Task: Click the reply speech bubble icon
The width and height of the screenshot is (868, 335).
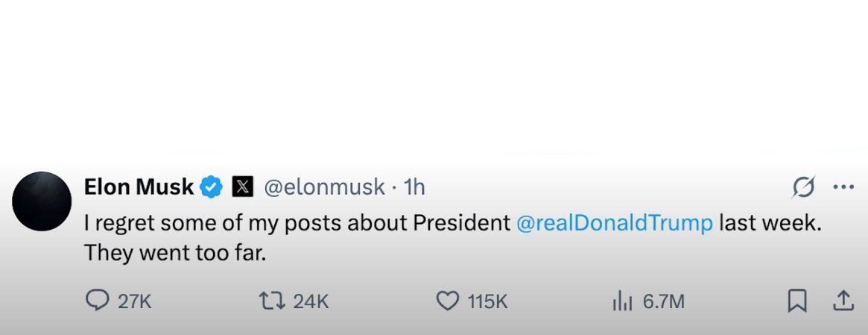Action: pos(98,301)
